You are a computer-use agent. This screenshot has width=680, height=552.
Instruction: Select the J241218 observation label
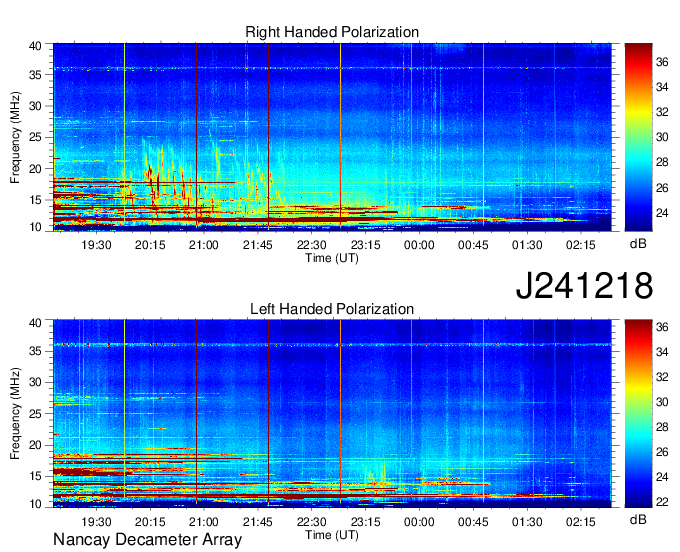[584, 286]
